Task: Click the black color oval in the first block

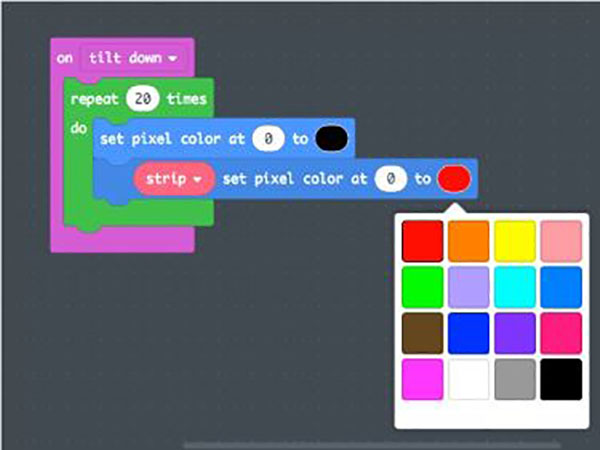Action: point(331,139)
